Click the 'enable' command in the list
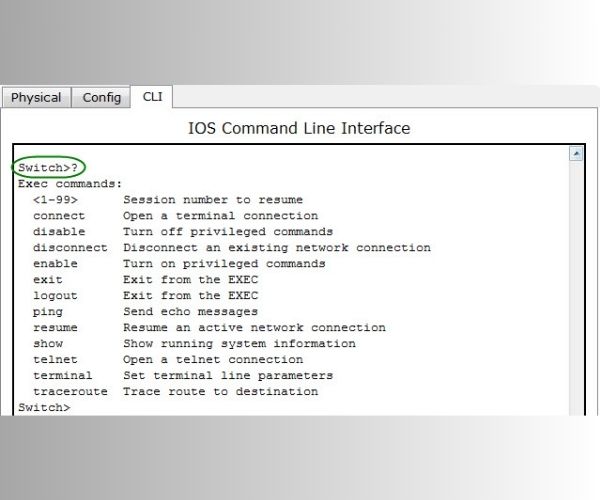The width and height of the screenshot is (600, 500). (53, 264)
